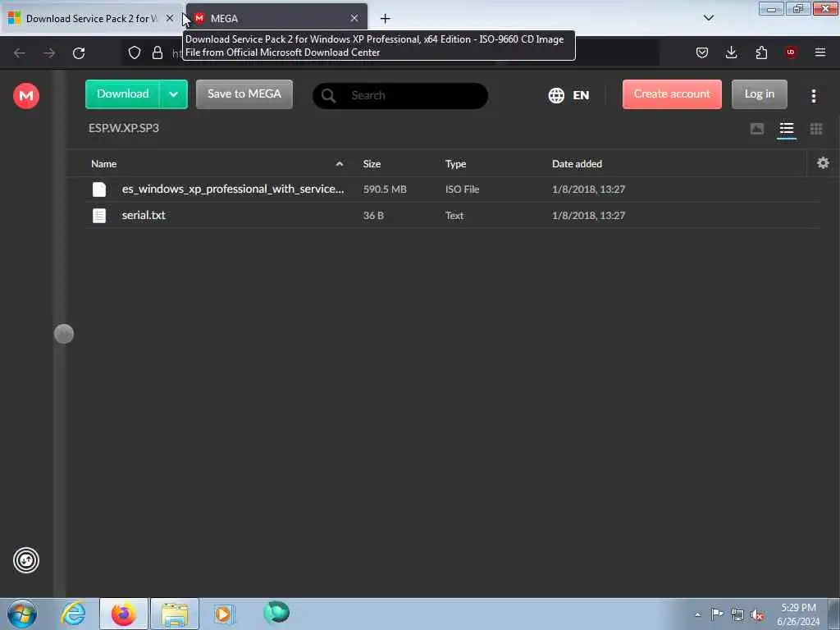Click the site security padlock
The image size is (840, 630).
157,52
